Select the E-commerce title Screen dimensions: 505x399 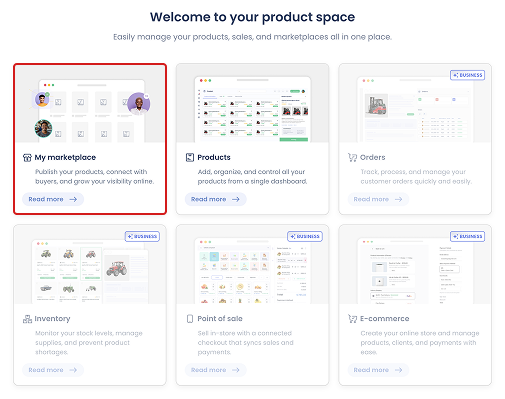pyautogui.click(x=385, y=319)
